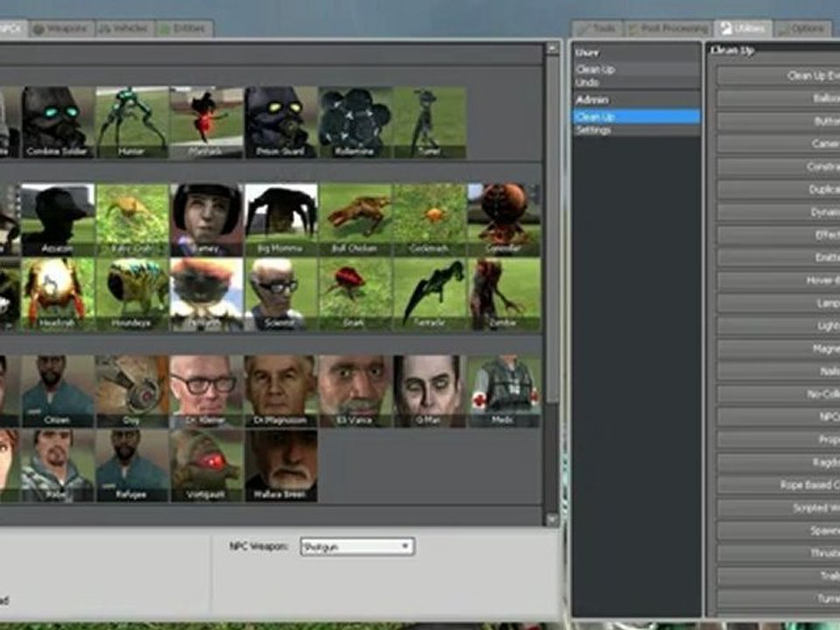Image resolution: width=840 pixels, height=630 pixels.
Task: Select the Medic NPC thumbnail
Action: point(504,391)
